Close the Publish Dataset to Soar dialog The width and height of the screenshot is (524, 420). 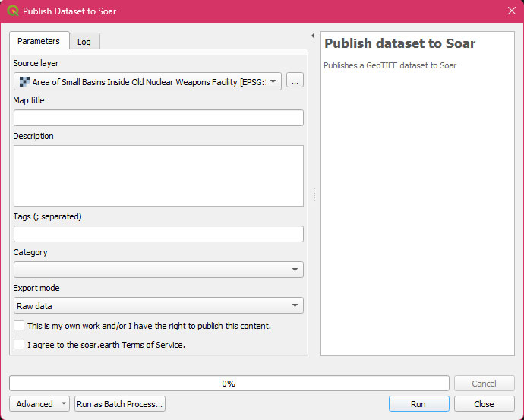pyautogui.click(x=511, y=11)
